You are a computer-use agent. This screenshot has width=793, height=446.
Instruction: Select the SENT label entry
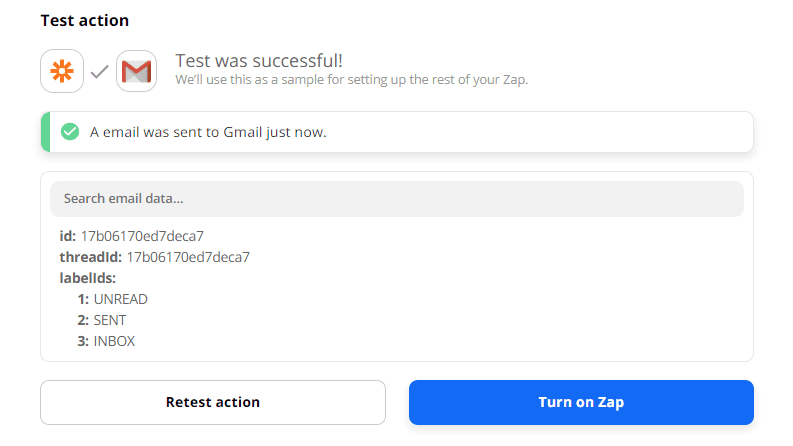(110, 320)
